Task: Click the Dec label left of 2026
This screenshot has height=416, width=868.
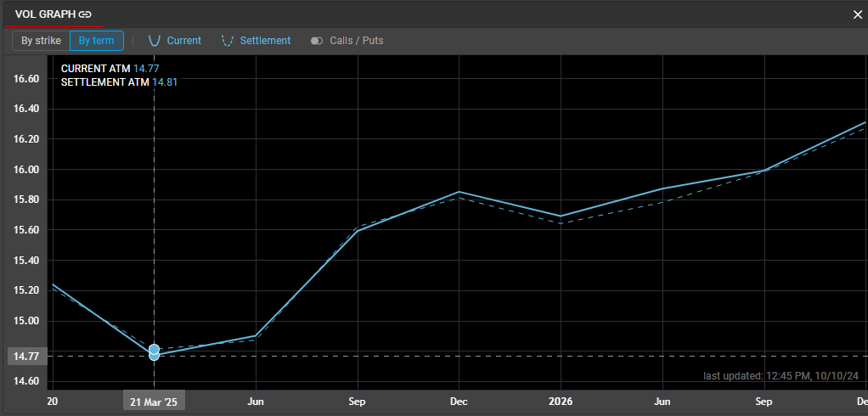Action: coord(459,401)
